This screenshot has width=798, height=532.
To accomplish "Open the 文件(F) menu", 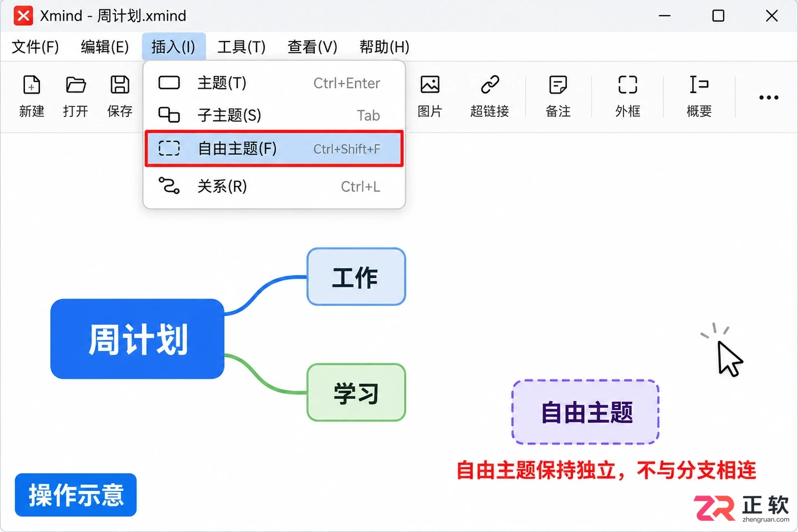I will click(35, 47).
